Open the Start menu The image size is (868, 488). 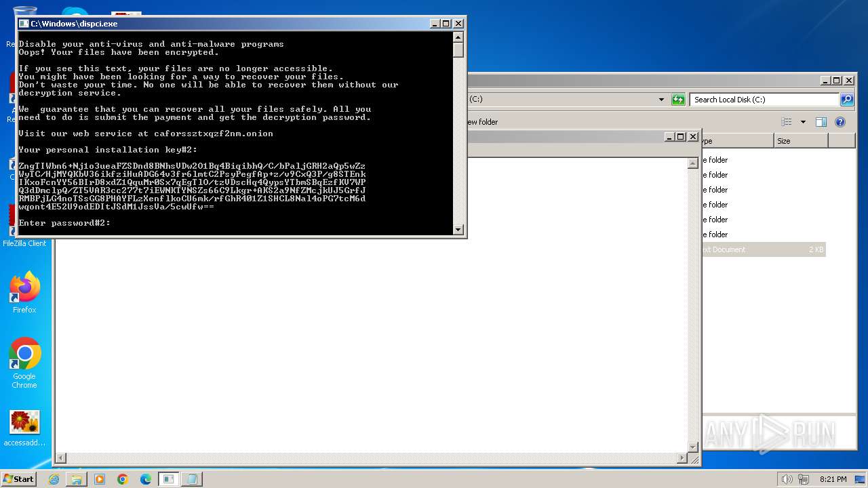point(18,479)
